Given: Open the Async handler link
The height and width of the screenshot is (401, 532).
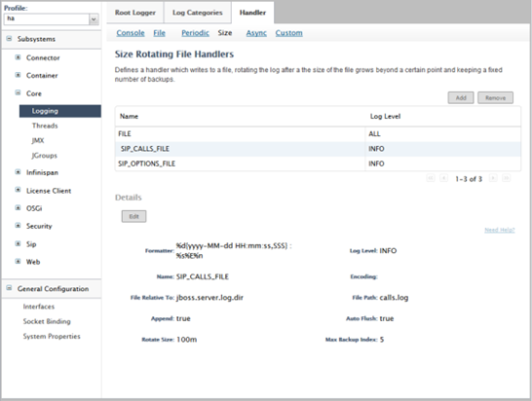Looking at the screenshot, I should pyautogui.click(x=256, y=33).
